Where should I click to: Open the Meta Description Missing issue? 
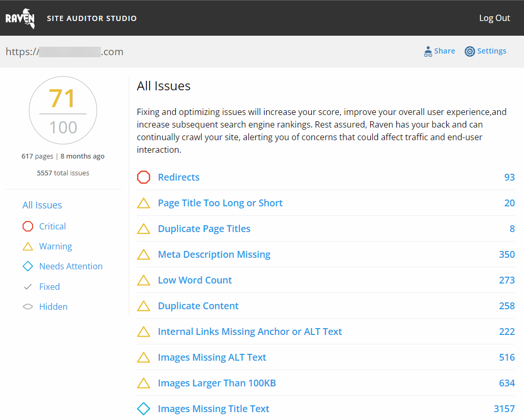tap(214, 255)
